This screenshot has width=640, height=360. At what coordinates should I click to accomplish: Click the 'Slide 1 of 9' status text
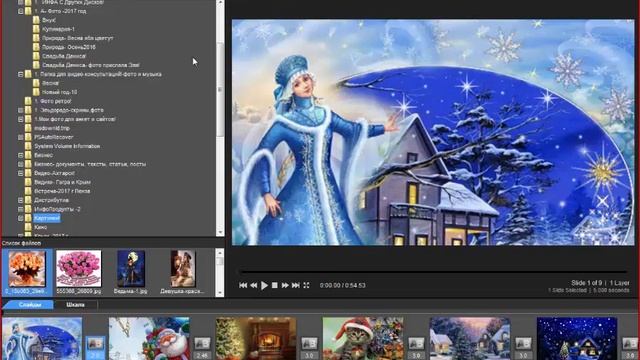tap(587, 282)
